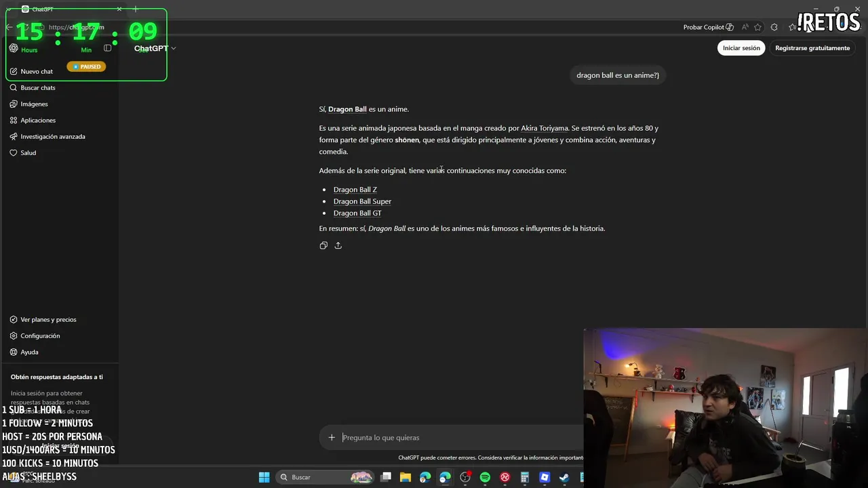Open the favorites list icon in the browser toolbar
The width and height of the screenshot is (868, 488).
[792, 27]
